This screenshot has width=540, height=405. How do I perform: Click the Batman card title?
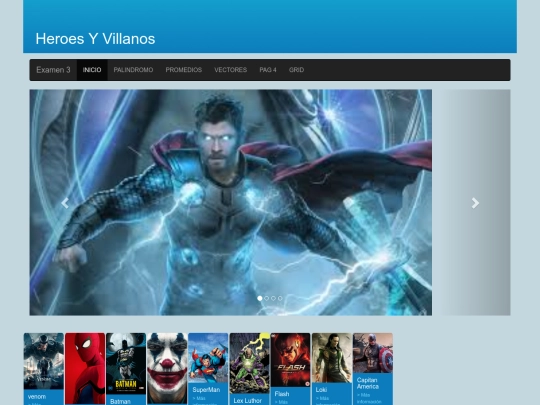click(x=120, y=402)
